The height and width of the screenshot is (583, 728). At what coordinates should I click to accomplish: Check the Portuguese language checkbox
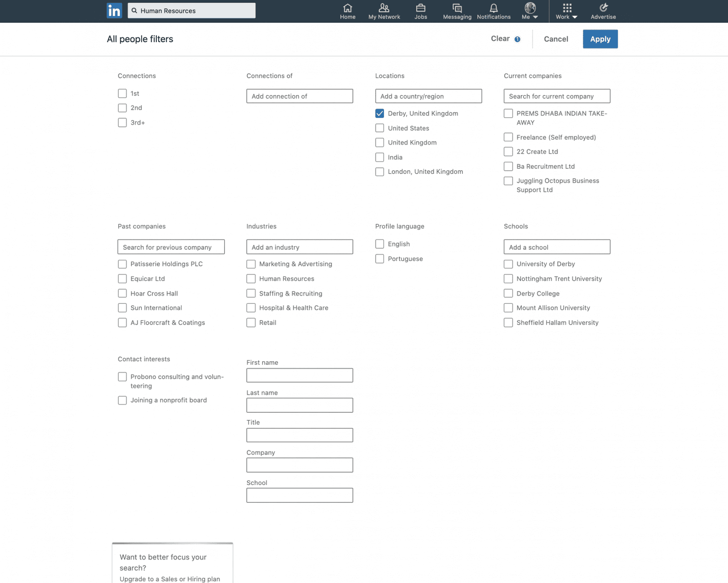point(380,259)
